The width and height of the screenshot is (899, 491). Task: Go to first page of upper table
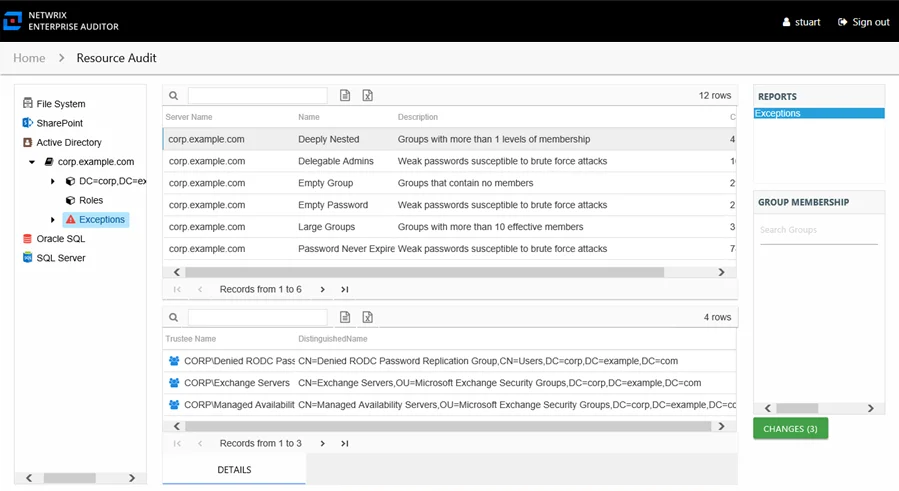pyautogui.click(x=177, y=290)
